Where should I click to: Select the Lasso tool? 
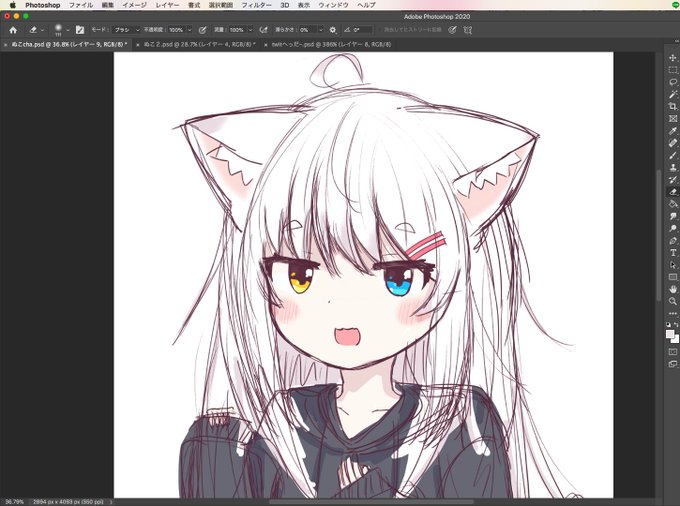673,82
